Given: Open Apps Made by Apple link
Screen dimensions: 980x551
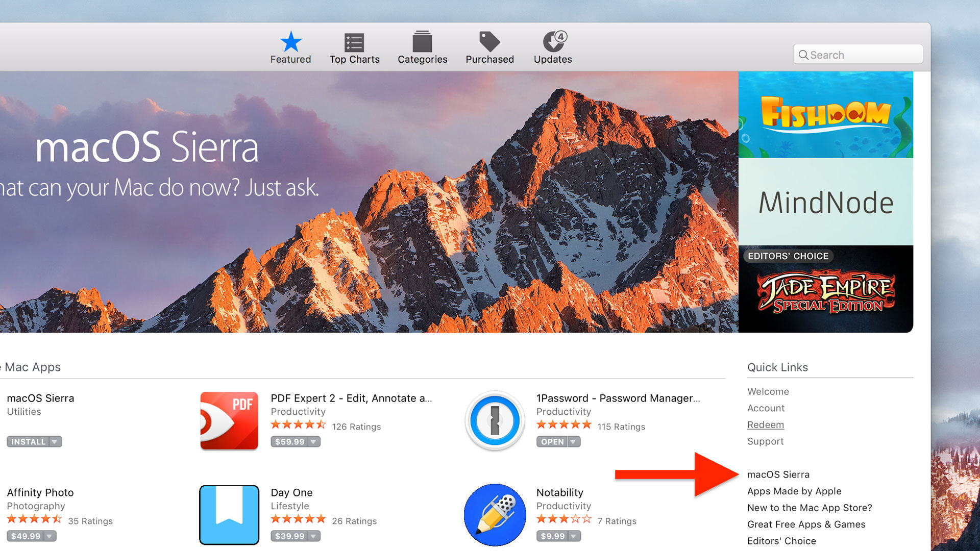Looking at the screenshot, I should point(794,491).
